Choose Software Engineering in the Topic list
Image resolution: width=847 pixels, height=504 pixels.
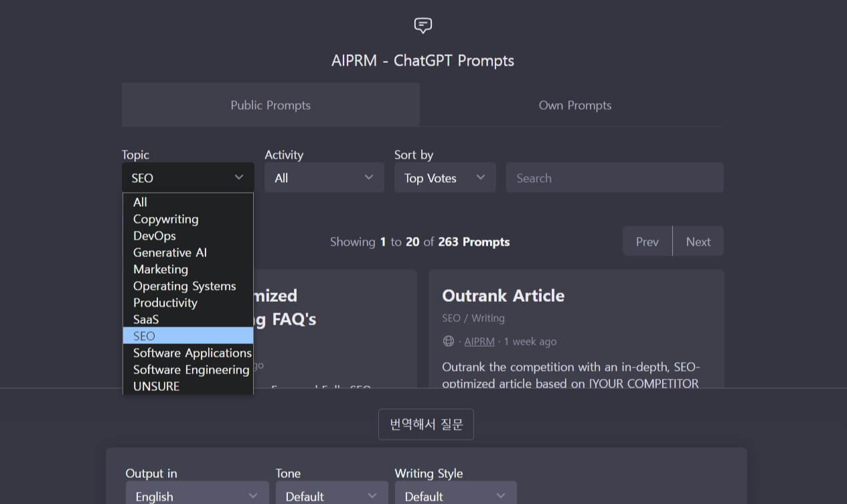pos(188,369)
